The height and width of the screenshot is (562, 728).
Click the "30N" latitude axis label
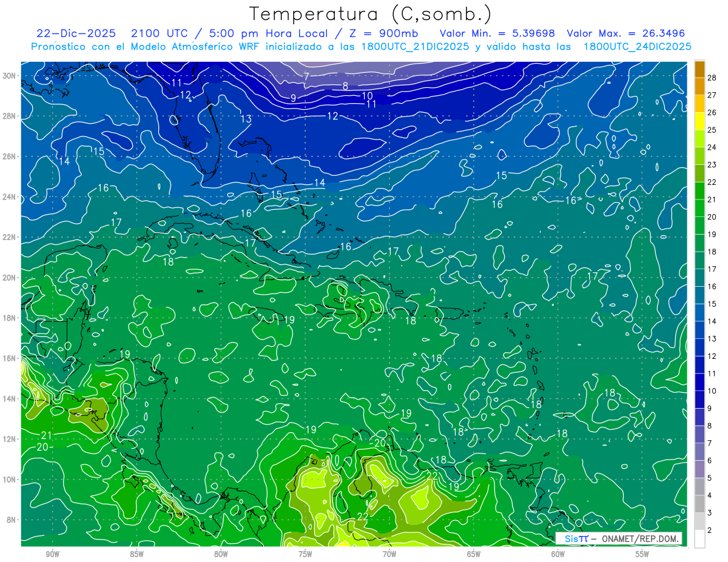pos(10,76)
